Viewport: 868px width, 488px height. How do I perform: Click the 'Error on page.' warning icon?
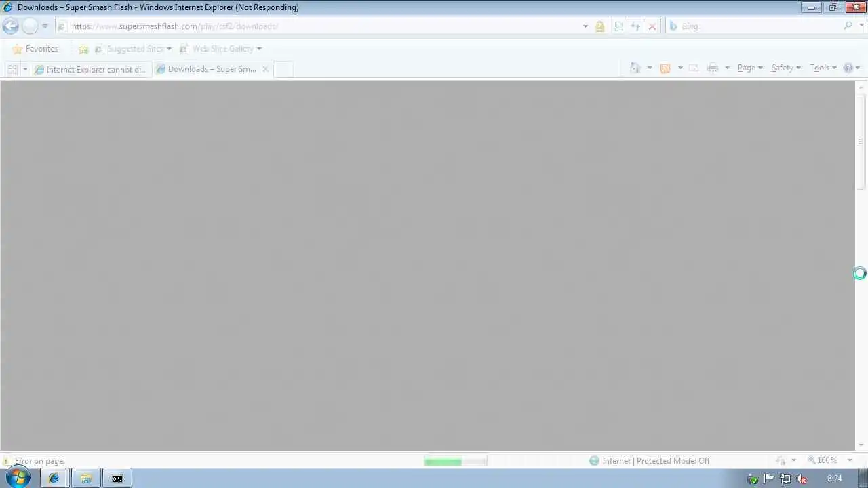pos(7,461)
